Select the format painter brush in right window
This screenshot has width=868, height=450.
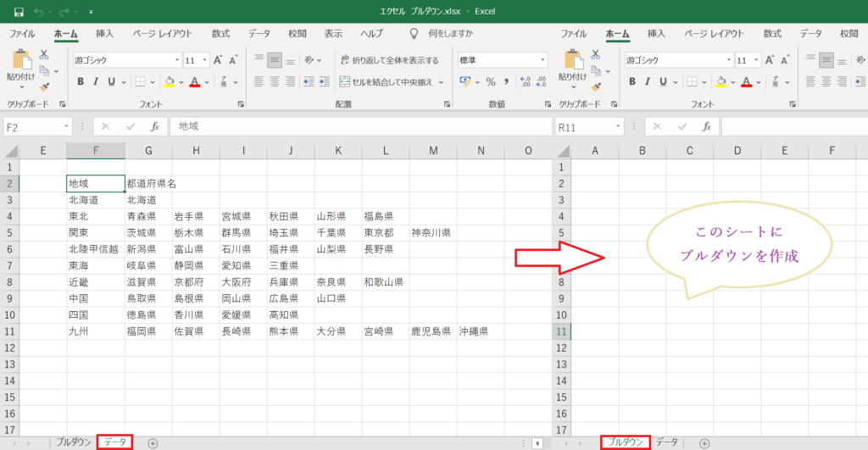pos(595,86)
